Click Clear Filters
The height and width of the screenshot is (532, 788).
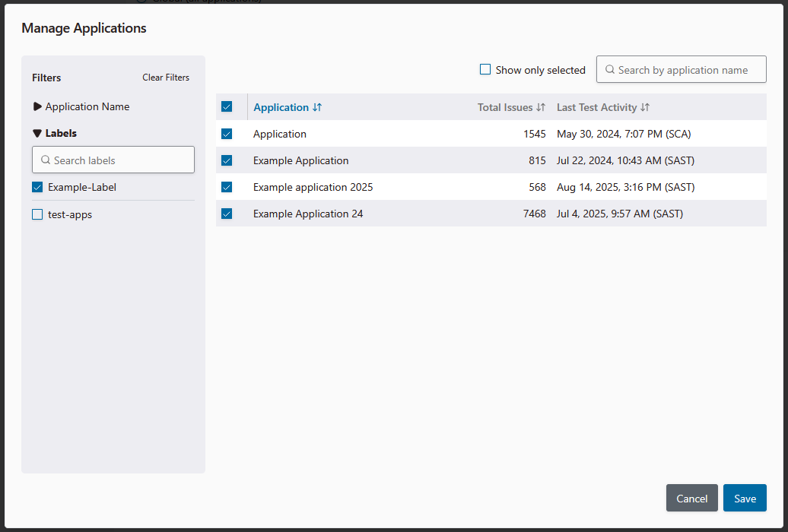click(x=165, y=77)
